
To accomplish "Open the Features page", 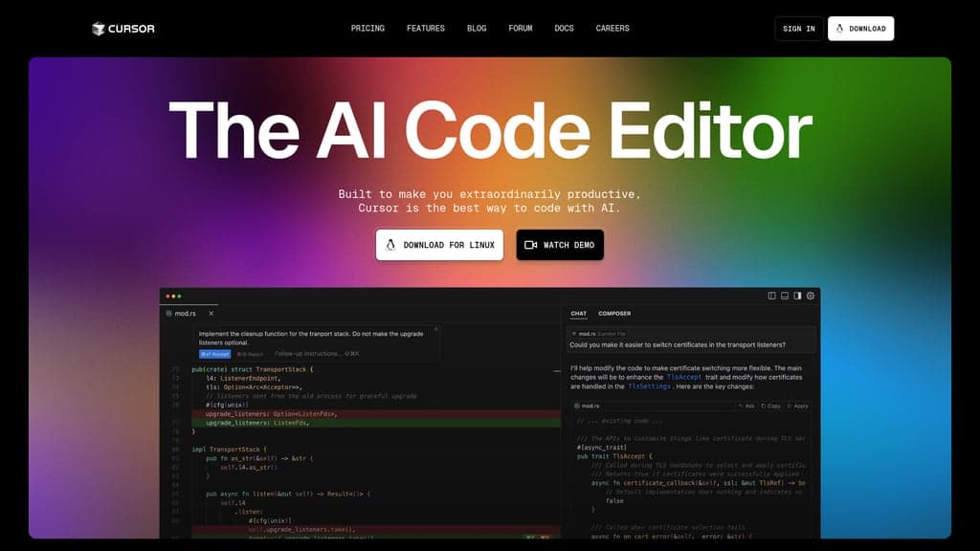I will [426, 28].
